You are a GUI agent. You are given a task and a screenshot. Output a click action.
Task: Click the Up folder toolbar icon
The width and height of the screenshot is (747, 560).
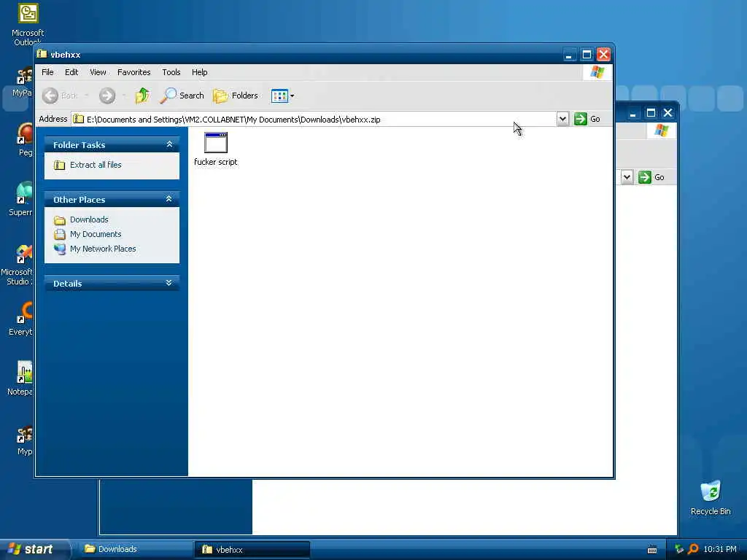(x=142, y=96)
